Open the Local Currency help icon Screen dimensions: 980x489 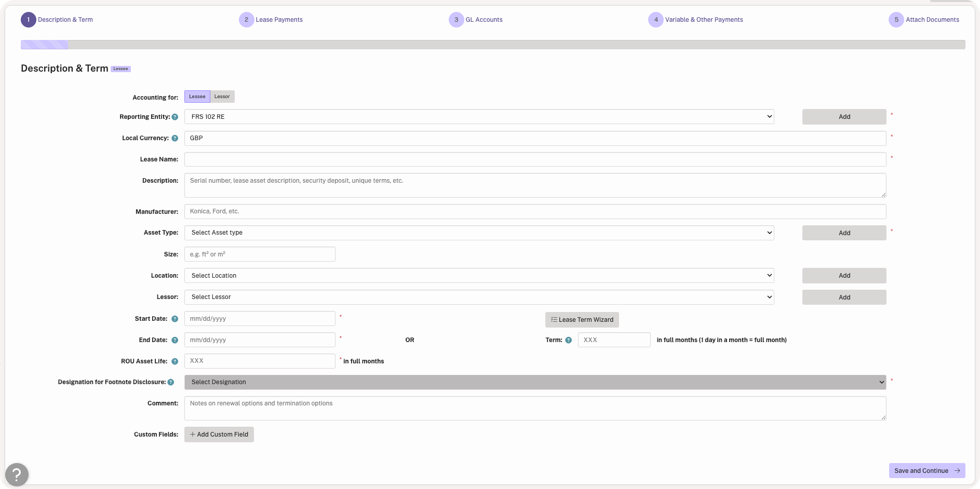pyautogui.click(x=175, y=138)
